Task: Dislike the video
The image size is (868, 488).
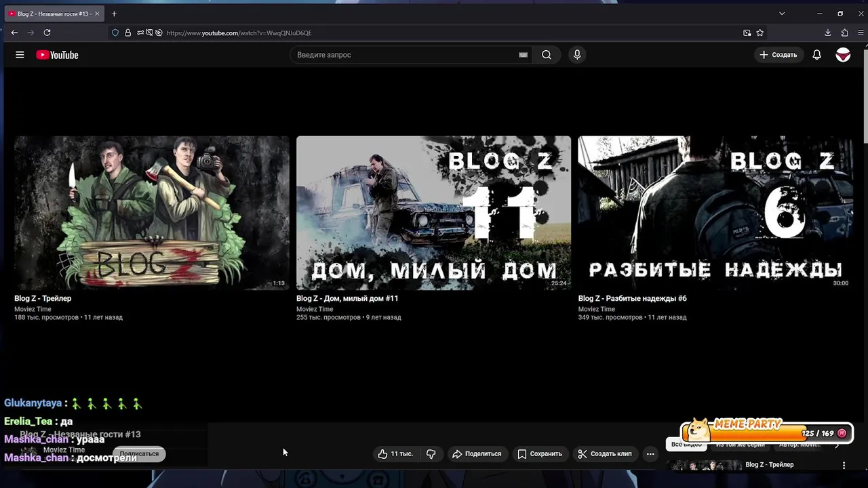Action: tap(431, 454)
